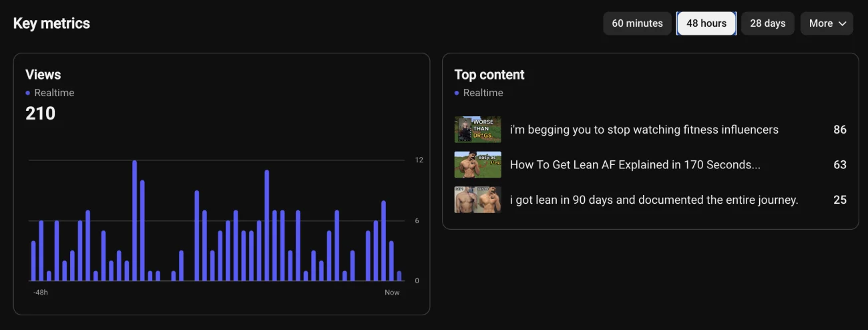Open the 90 days journey thumbnail
The width and height of the screenshot is (868, 330).
[477, 200]
